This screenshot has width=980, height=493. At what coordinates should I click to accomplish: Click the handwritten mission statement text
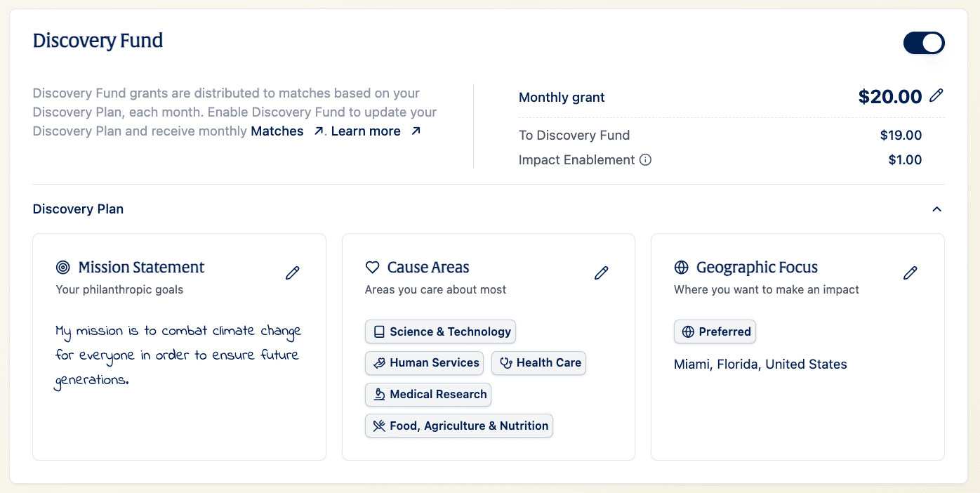pos(178,355)
